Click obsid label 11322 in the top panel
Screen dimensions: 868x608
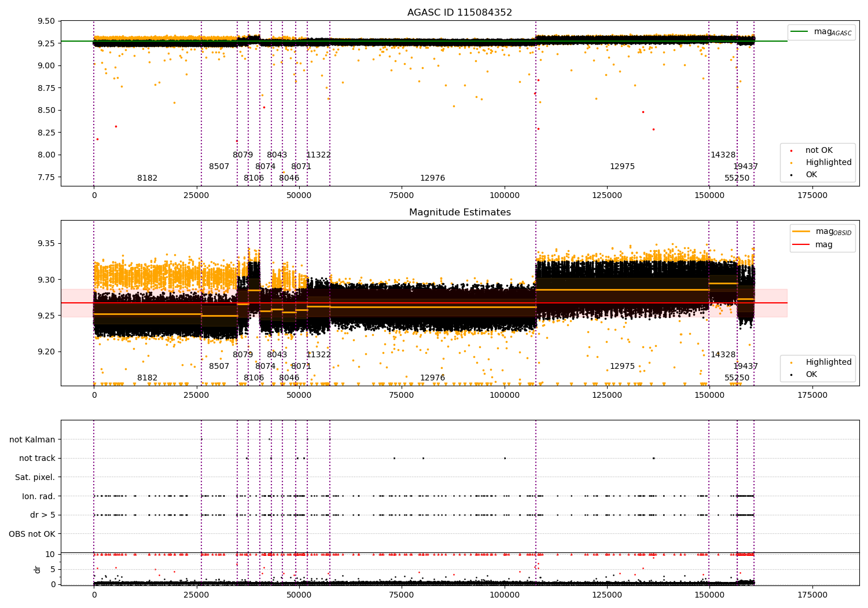pyautogui.click(x=318, y=155)
